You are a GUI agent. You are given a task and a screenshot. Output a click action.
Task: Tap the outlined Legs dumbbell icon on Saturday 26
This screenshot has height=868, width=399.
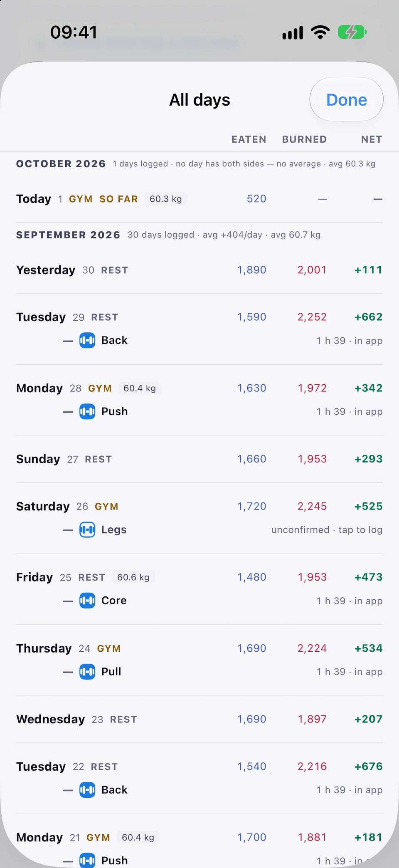coord(87,529)
